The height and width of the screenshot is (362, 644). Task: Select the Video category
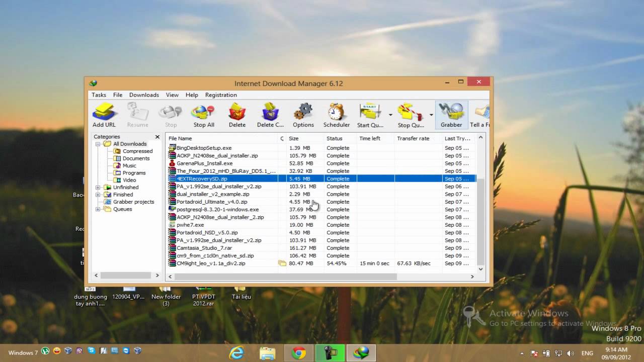tap(129, 180)
